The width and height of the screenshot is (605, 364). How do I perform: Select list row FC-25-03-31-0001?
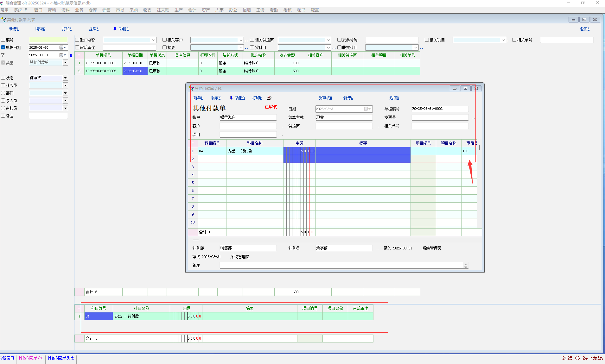pyautogui.click(x=101, y=63)
